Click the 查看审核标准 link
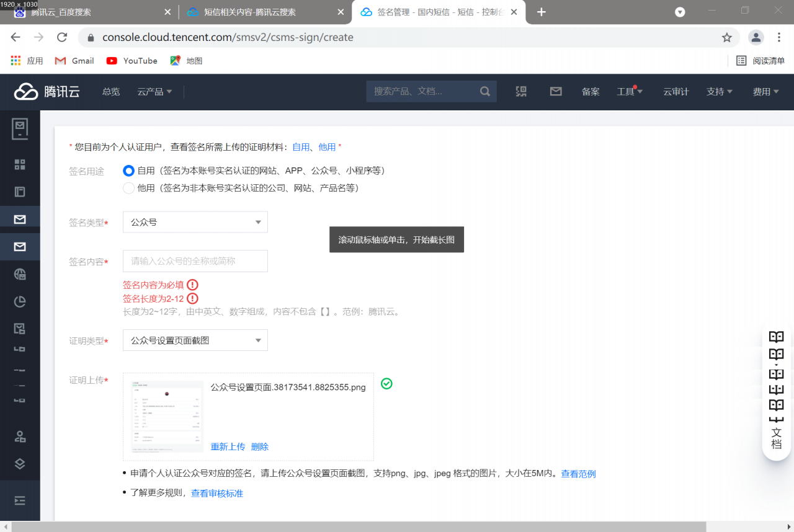Image resolution: width=794 pixels, height=532 pixels. 217,494
